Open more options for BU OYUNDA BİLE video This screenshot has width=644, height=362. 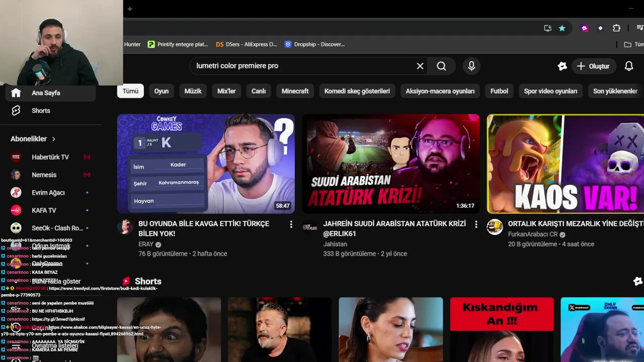291,225
